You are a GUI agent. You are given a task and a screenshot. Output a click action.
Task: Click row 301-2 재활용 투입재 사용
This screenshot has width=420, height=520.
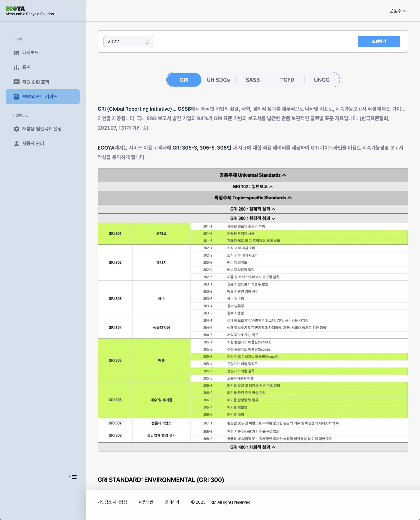click(299, 234)
